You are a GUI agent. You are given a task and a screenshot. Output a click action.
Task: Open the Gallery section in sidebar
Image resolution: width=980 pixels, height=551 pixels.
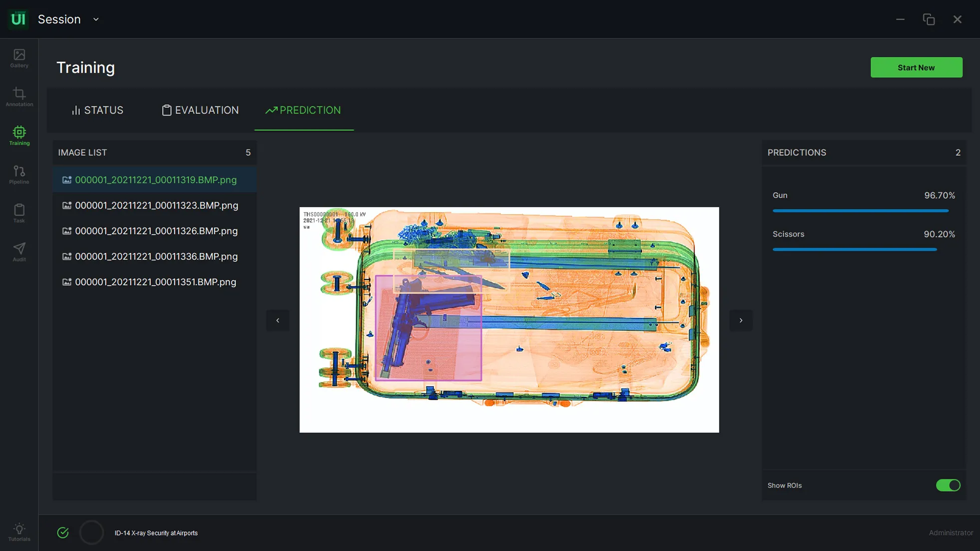[x=19, y=58]
